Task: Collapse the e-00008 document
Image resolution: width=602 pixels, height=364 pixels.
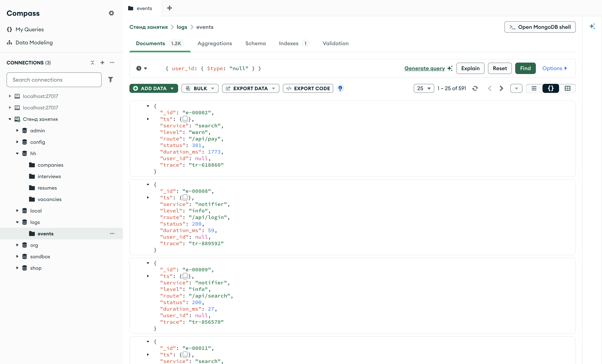Action: pyautogui.click(x=148, y=185)
